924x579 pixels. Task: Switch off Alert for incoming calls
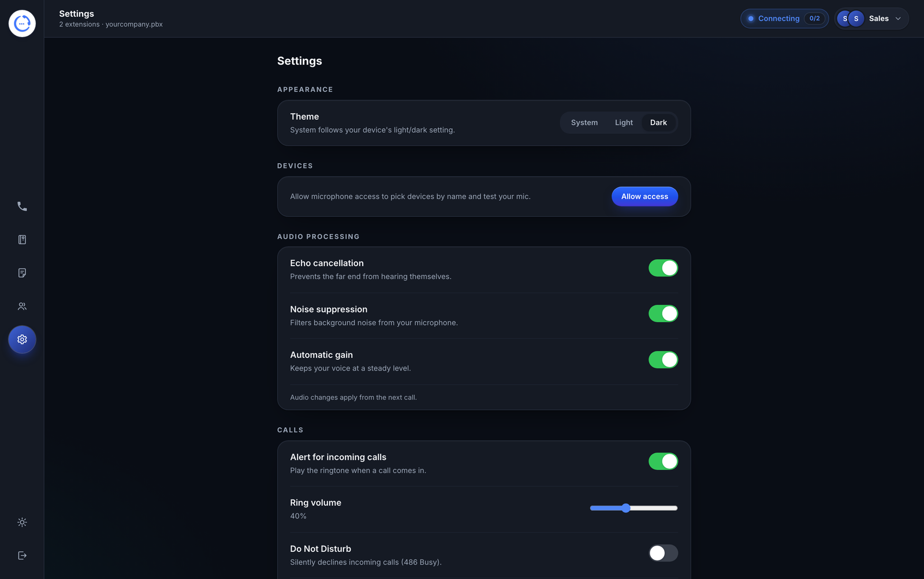click(x=663, y=461)
